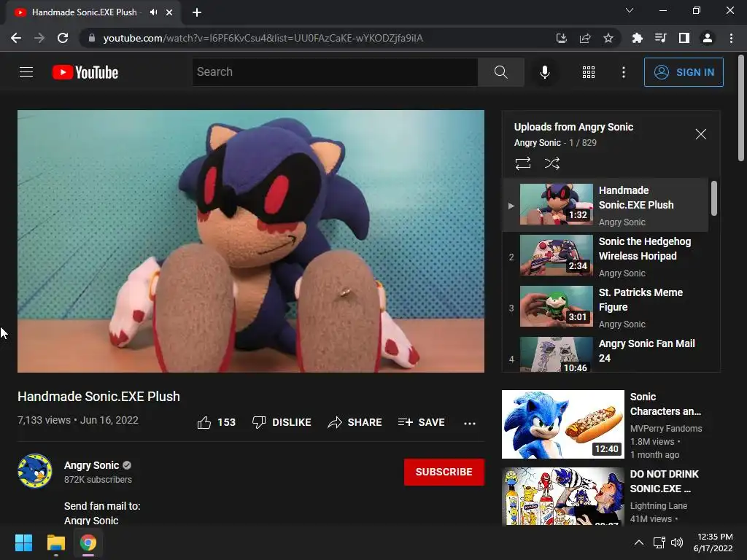Open more actions ellipsis under video

469,423
